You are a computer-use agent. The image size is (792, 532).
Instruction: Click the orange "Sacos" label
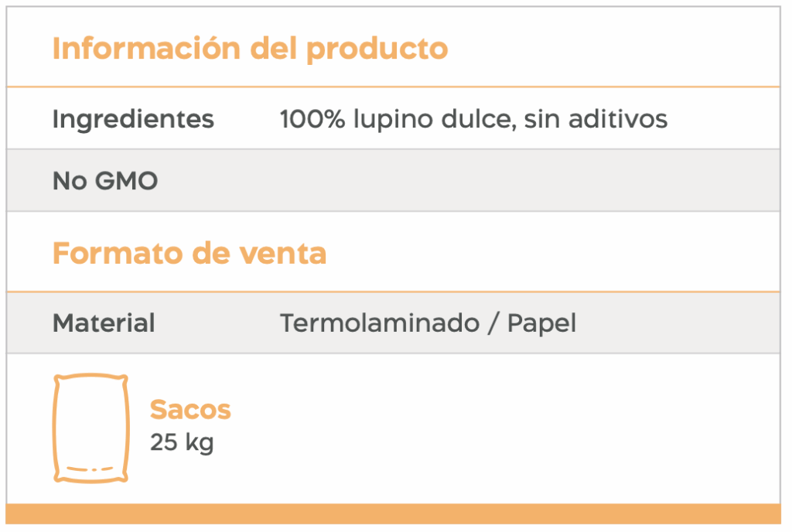click(x=190, y=409)
